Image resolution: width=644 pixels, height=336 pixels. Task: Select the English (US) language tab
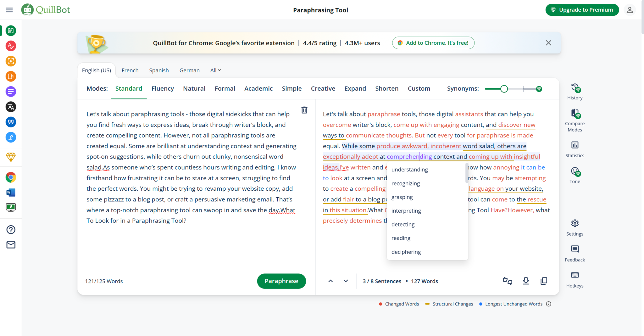pyautogui.click(x=97, y=70)
